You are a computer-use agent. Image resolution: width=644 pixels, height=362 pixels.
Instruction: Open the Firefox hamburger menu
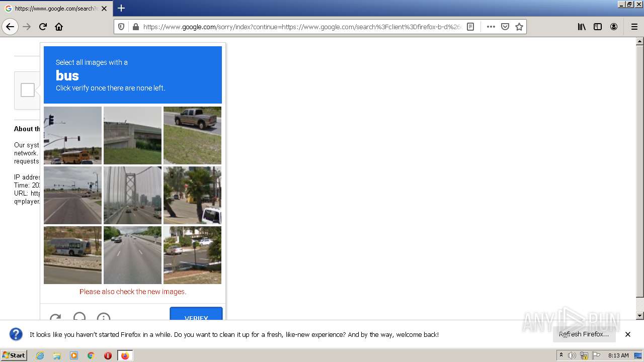click(x=634, y=27)
